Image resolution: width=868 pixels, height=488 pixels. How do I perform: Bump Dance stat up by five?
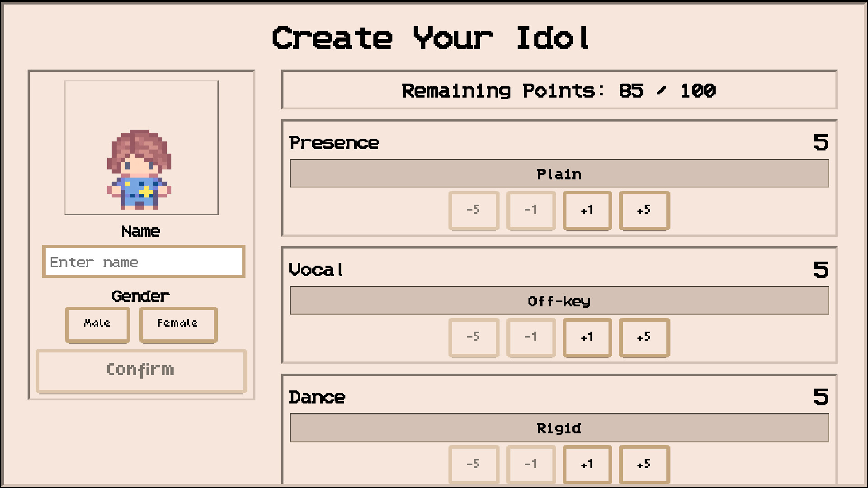(644, 465)
